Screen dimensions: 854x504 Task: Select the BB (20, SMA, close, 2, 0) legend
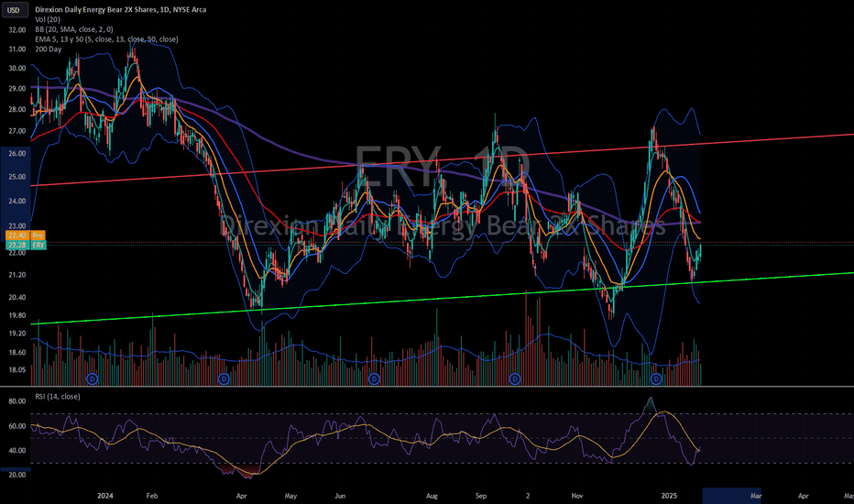coord(74,29)
